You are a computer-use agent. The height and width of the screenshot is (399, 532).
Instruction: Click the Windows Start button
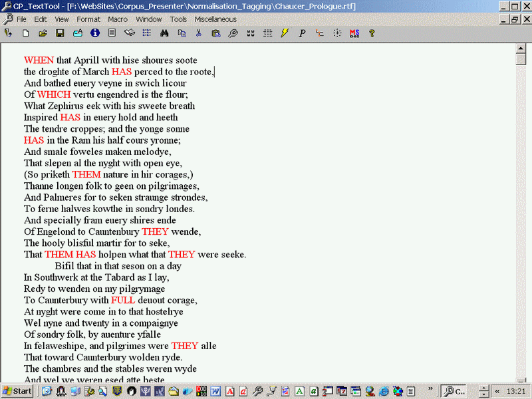pyautogui.click(x=18, y=391)
